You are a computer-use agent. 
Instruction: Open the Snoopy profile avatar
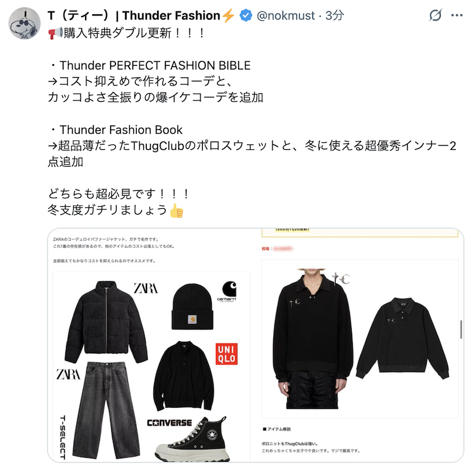coord(24,23)
